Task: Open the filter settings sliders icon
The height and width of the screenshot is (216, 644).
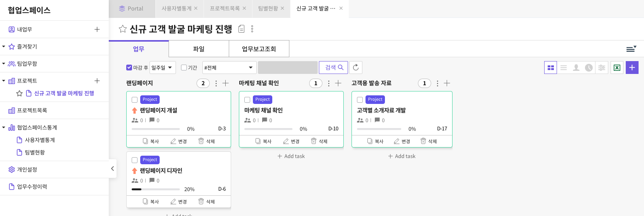Action: pos(602,68)
